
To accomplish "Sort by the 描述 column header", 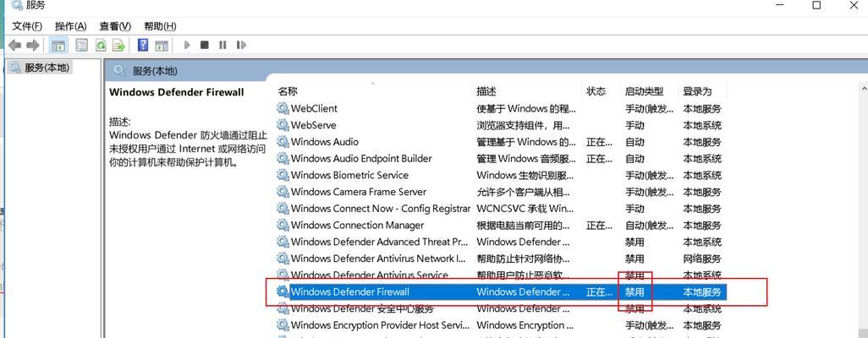I will pos(486,91).
